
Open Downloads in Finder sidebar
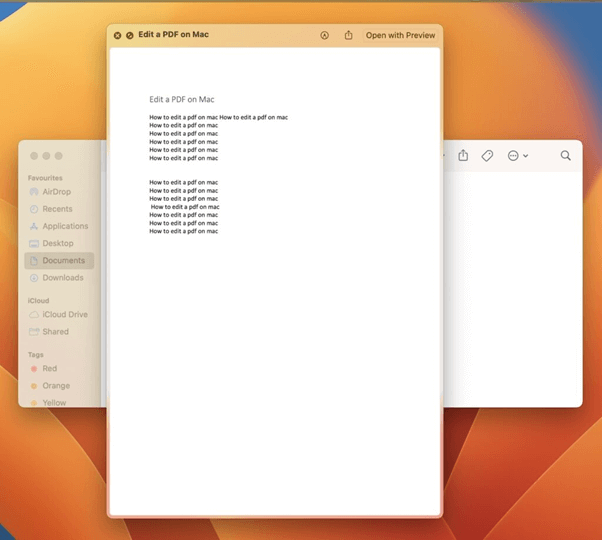(59, 277)
